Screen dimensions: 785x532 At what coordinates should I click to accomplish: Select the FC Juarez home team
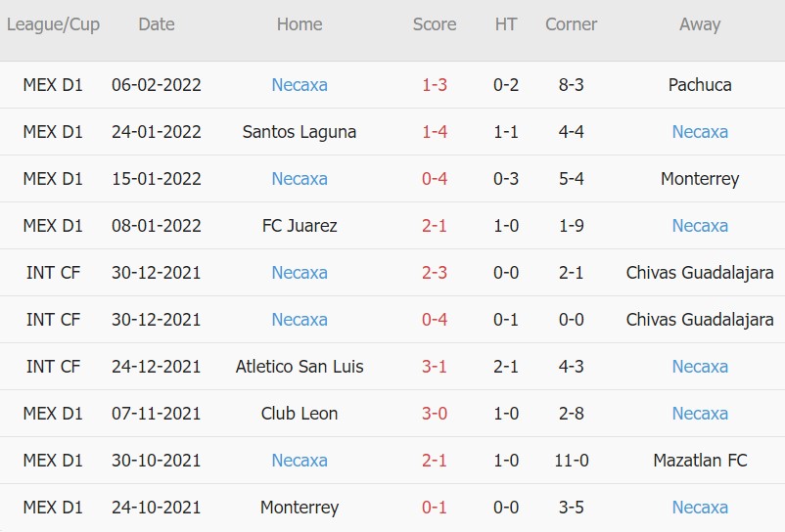coord(300,226)
